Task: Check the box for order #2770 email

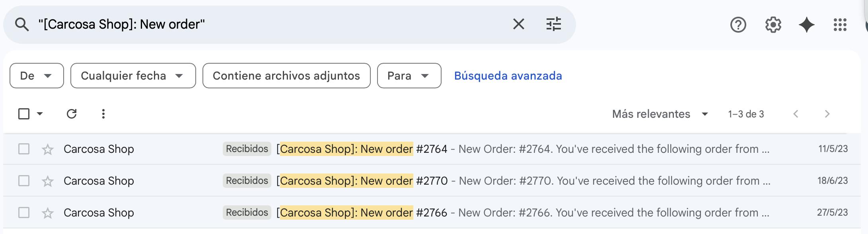Action: [x=24, y=181]
